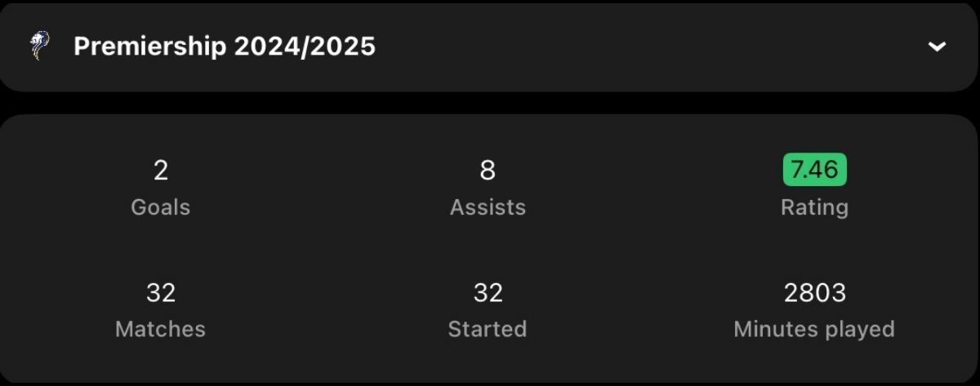Click the Premiership 2024/2025 title text
Viewport: 980px width, 386px height.
click(225, 47)
